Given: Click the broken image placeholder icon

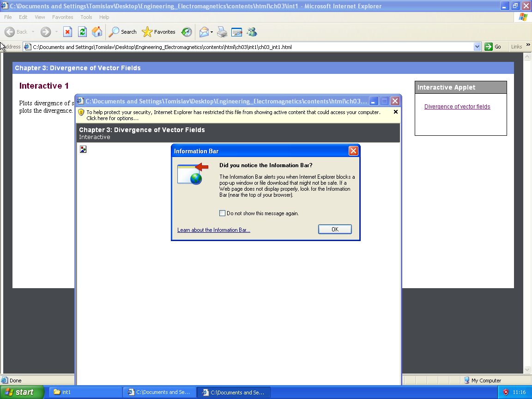Looking at the screenshot, I should point(83,149).
